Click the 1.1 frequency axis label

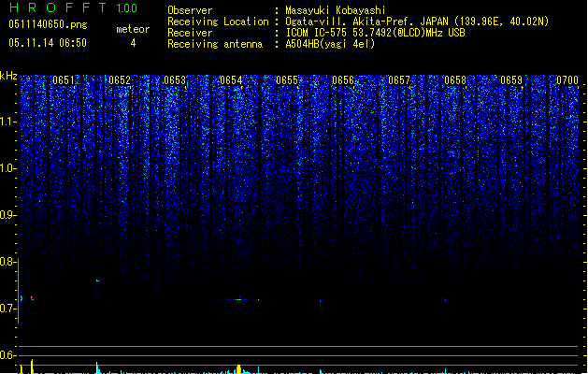(7, 122)
